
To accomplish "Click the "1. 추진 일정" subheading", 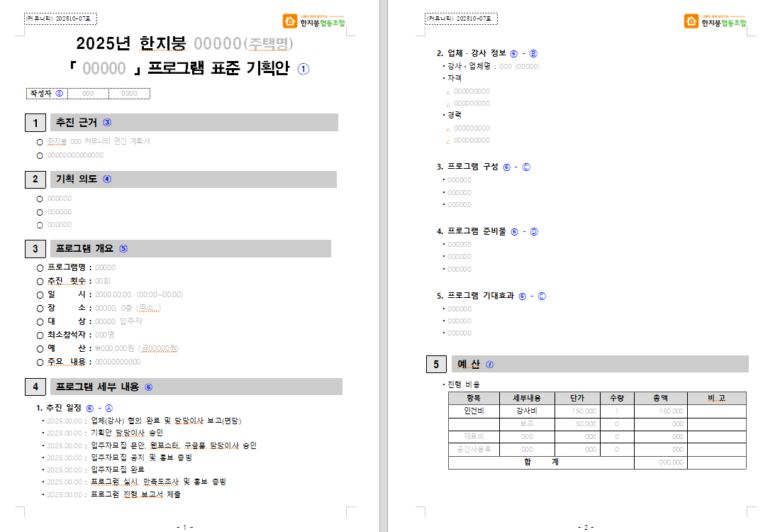I will click(x=59, y=408).
